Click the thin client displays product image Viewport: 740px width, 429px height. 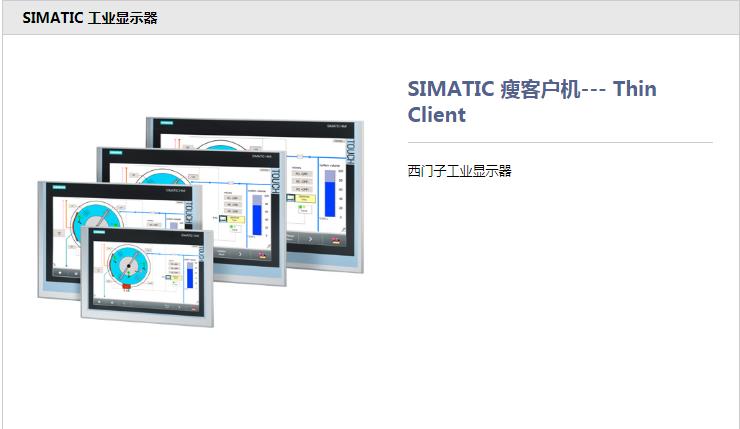coord(201,222)
